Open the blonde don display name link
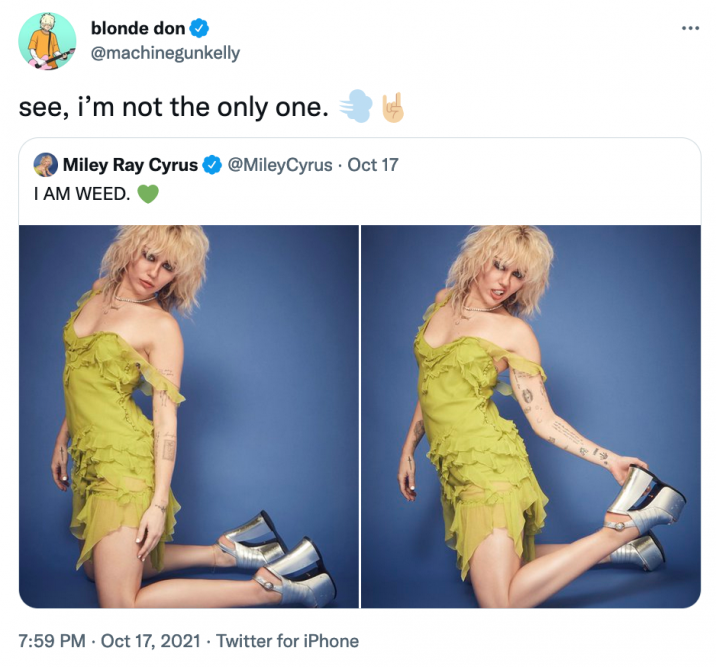This screenshot has width=716, height=667. (x=138, y=30)
